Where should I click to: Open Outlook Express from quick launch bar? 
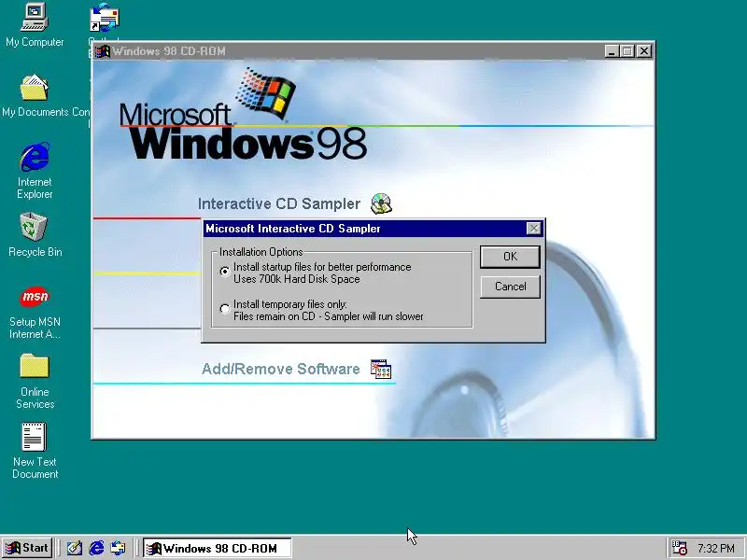(119, 548)
